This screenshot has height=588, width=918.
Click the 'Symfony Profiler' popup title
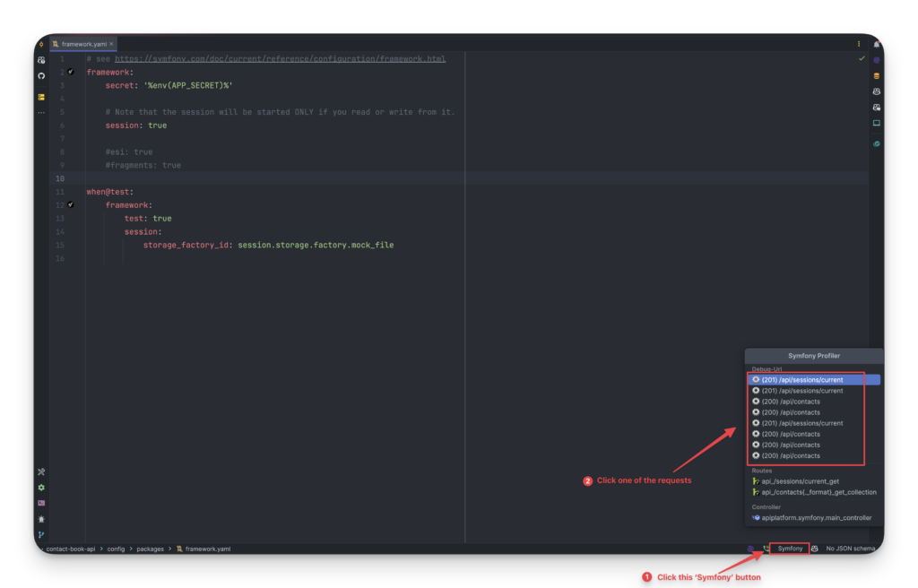[x=814, y=356]
